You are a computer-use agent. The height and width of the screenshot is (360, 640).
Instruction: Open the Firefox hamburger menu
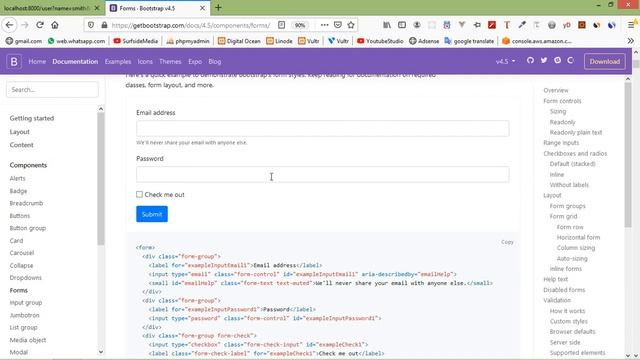coord(631,25)
